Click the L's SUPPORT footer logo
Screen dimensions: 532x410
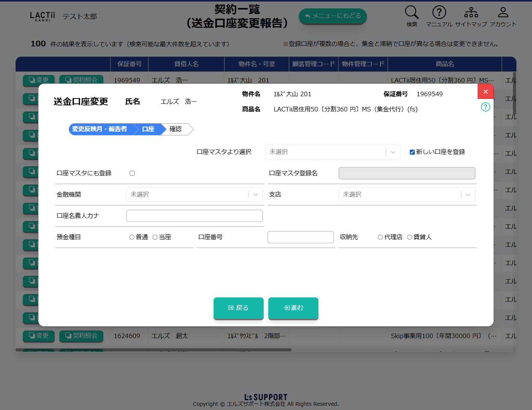tap(266, 397)
